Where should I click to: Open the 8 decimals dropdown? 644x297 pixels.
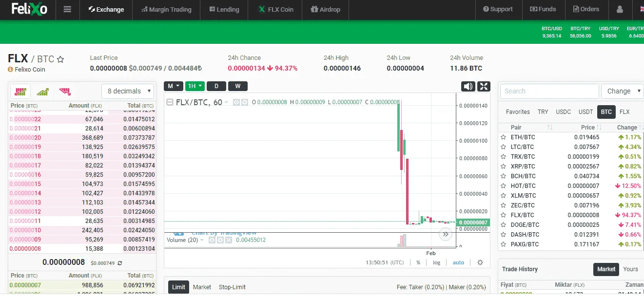tap(128, 91)
